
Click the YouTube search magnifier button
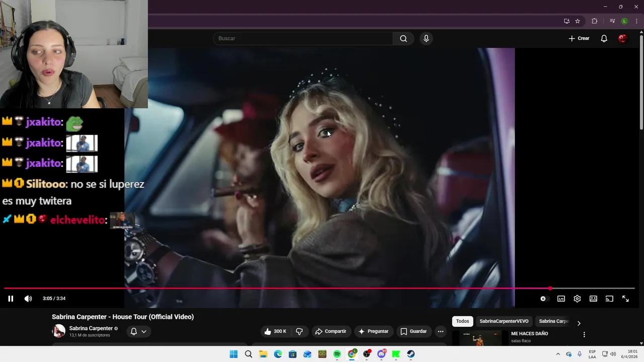click(404, 39)
